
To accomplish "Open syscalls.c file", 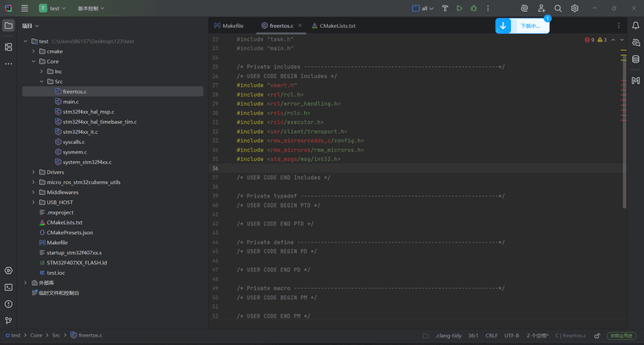I will [x=74, y=142].
